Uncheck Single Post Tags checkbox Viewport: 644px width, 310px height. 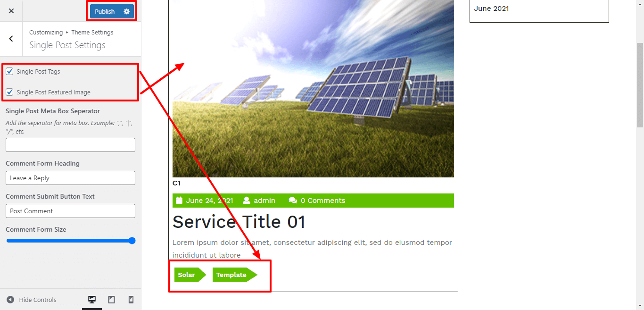click(9, 71)
